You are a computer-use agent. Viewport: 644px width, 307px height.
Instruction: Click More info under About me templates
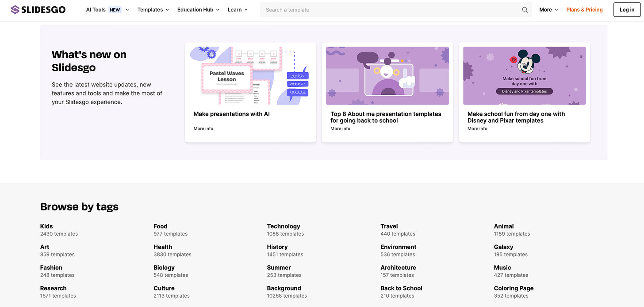340,128
